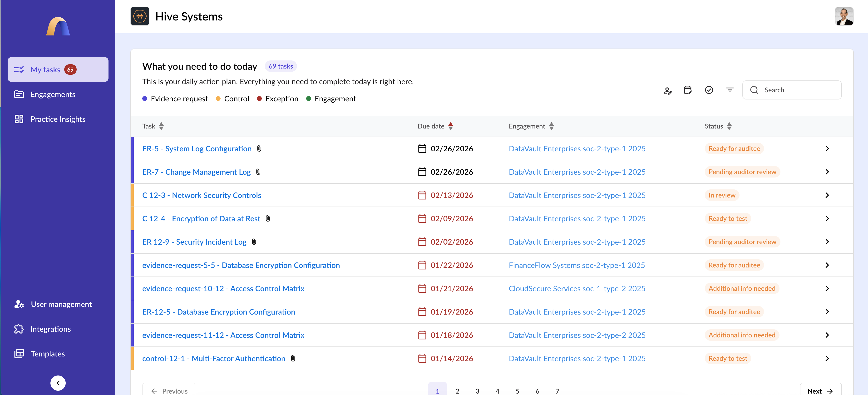Open Practice Insights in the sidebar
Image resolution: width=868 pixels, height=395 pixels.
click(58, 119)
